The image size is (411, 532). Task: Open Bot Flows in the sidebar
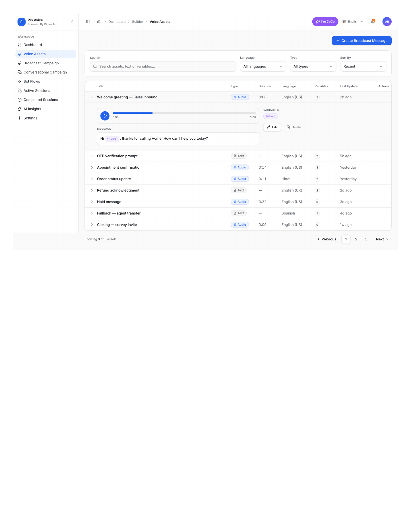click(x=46, y=81)
